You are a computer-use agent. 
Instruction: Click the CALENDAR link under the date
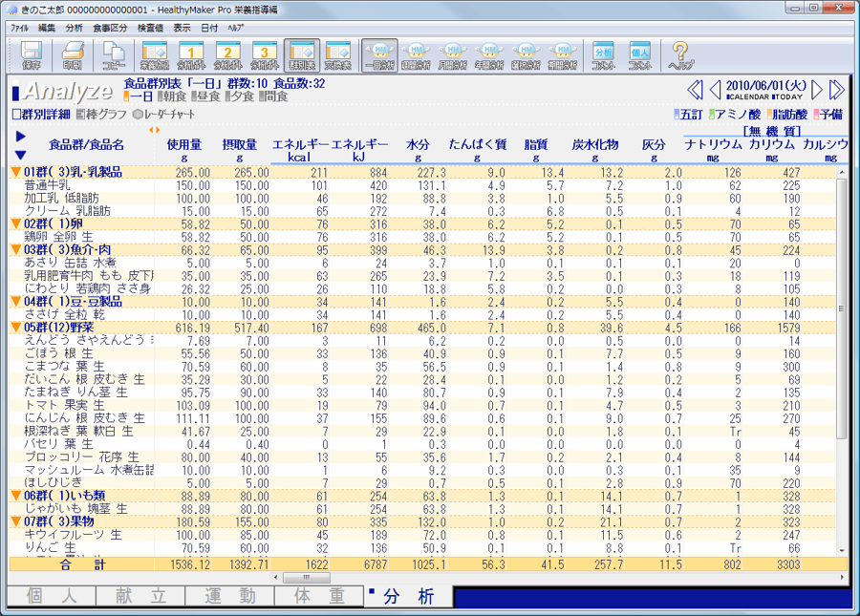point(747,97)
